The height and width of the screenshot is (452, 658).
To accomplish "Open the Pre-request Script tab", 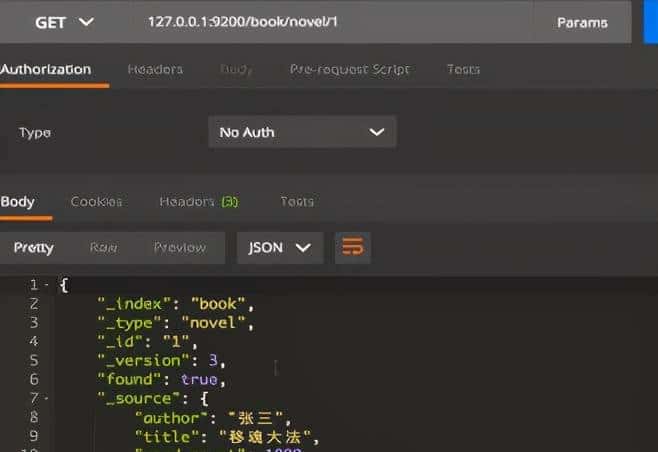I will [x=349, y=69].
